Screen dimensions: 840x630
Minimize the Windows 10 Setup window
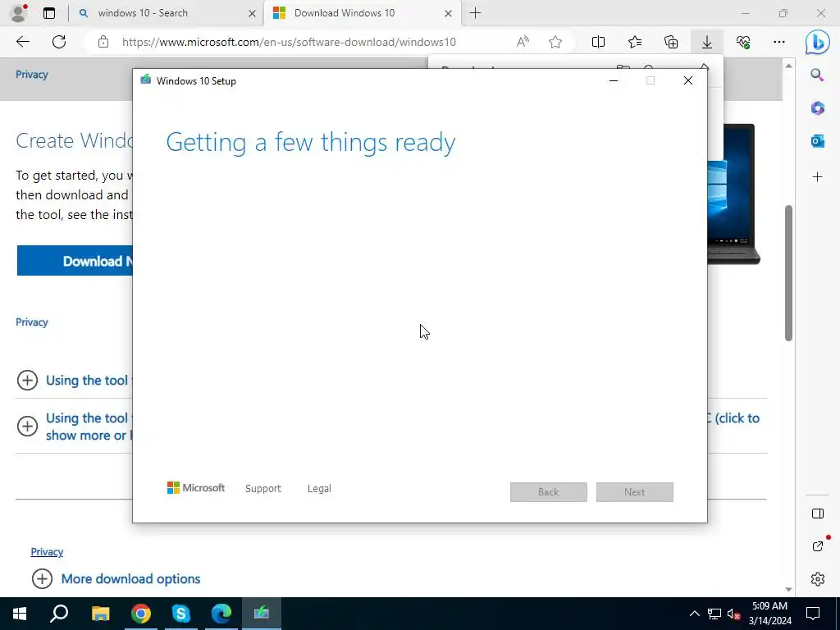[x=614, y=80]
